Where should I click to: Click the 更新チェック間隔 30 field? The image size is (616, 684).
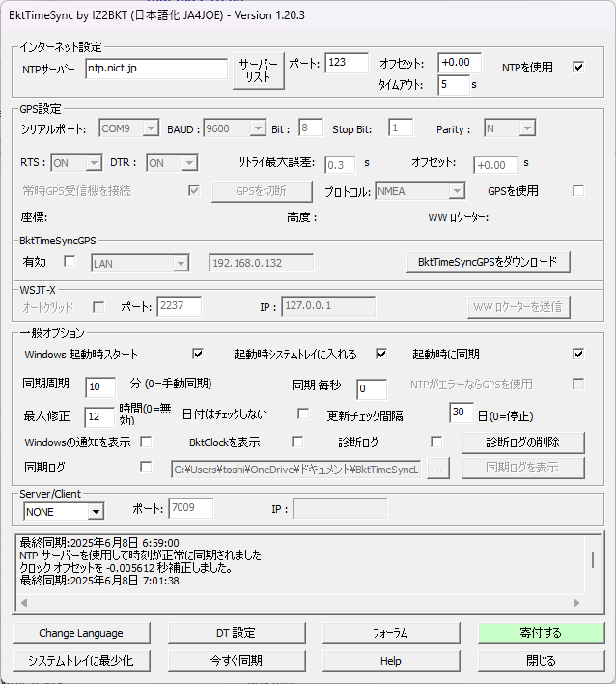[462, 413]
